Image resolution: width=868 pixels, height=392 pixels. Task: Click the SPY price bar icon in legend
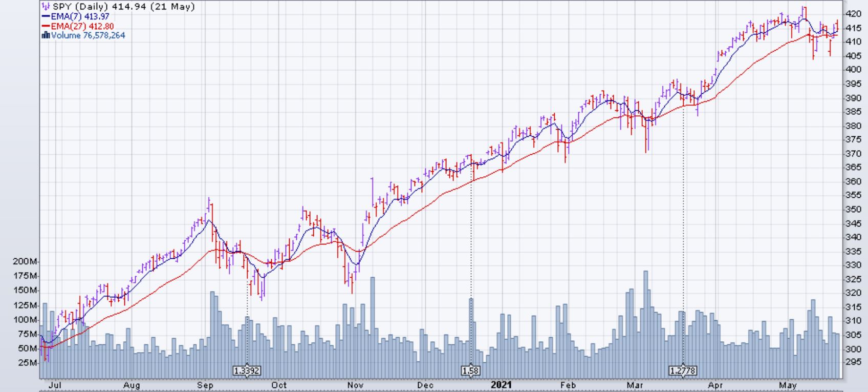46,7
